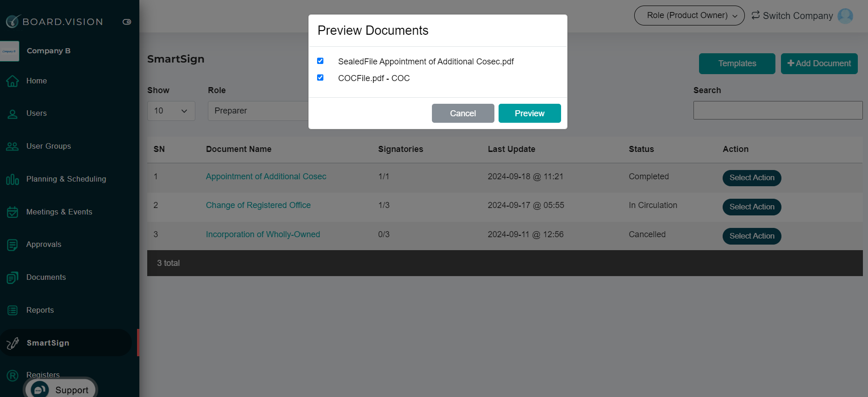The height and width of the screenshot is (397, 868).
Task: Click the Meetings & Events calendar icon
Action: [x=12, y=212]
